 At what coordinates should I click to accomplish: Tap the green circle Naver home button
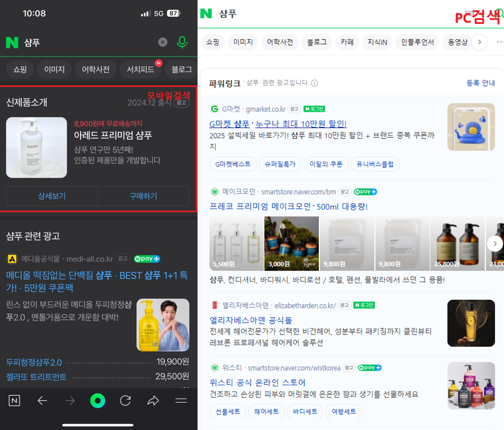point(98,401)
